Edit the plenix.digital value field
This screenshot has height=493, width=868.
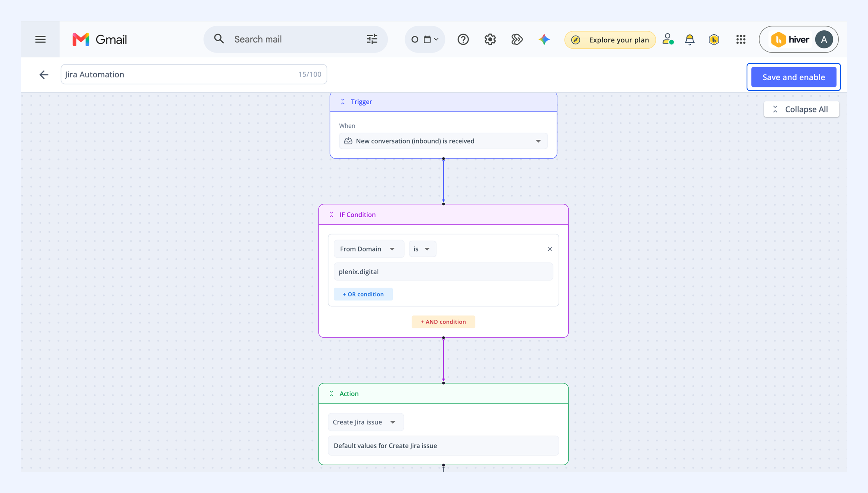coord(443,272)
